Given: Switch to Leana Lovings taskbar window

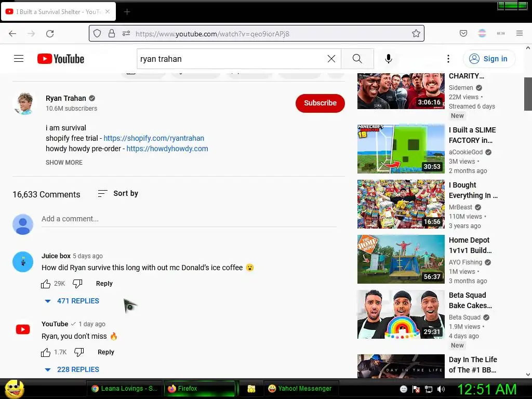Looking at the screenshot, I should [125, 389].
